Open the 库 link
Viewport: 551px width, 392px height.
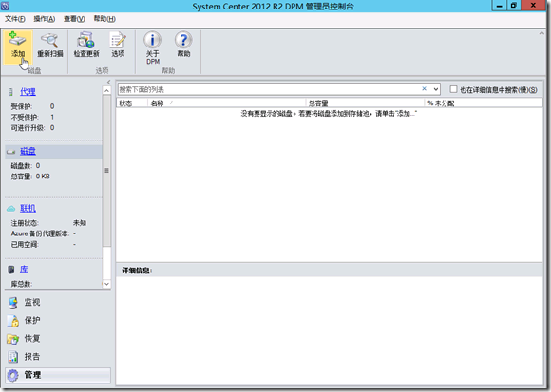tap(24, 270)
